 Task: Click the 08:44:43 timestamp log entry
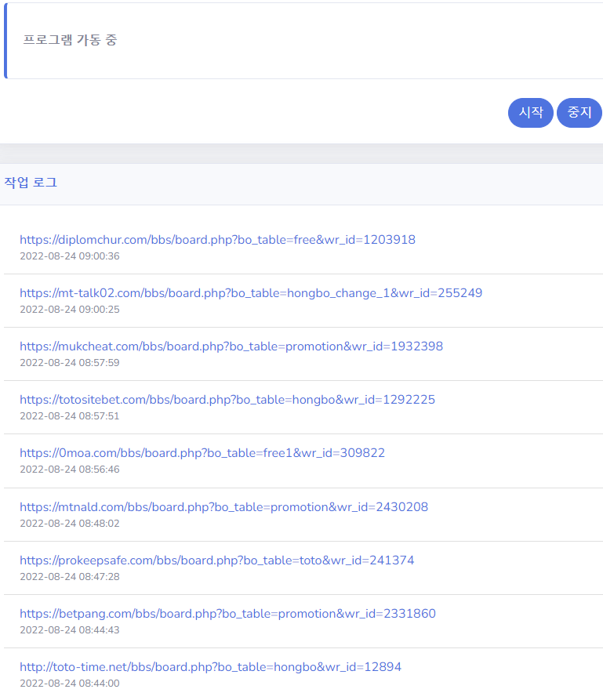(x=70, y=630)
